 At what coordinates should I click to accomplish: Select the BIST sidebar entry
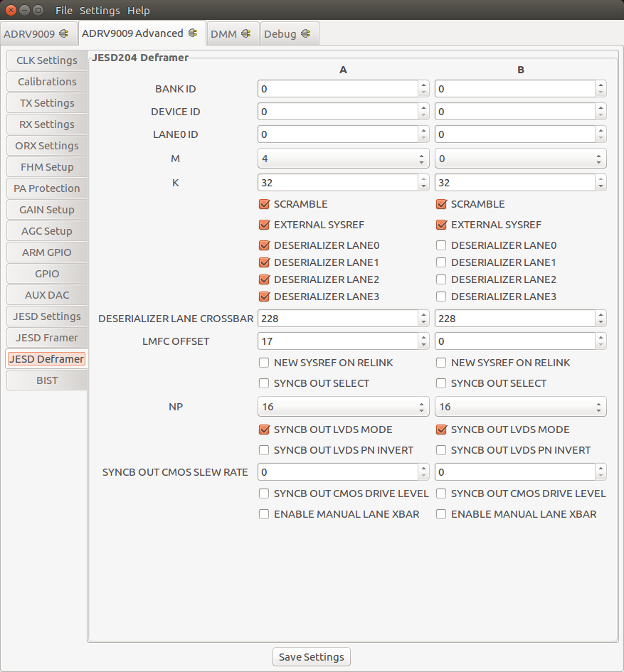coord(46,380)
